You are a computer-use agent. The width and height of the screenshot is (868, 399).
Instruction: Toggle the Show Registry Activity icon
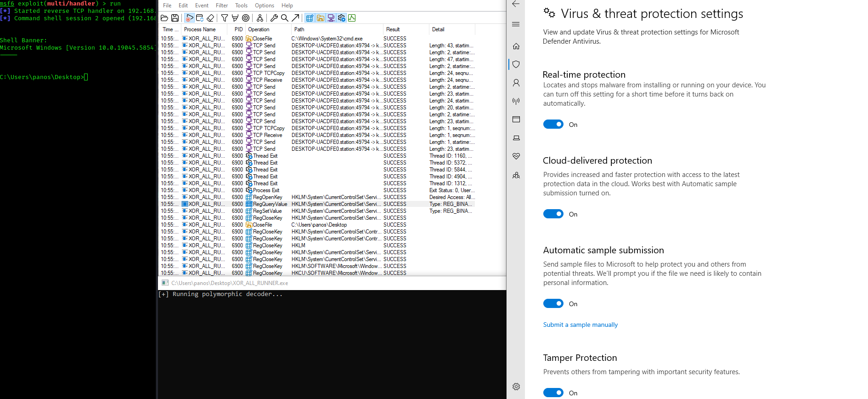click(x=310, y=18)
